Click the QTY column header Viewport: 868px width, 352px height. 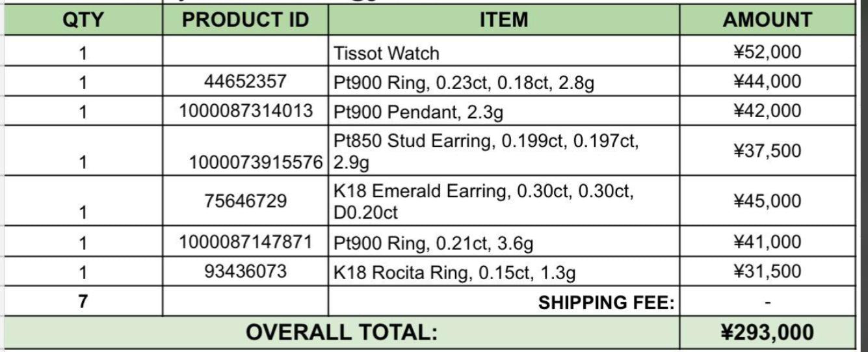(x=83, y=20)
